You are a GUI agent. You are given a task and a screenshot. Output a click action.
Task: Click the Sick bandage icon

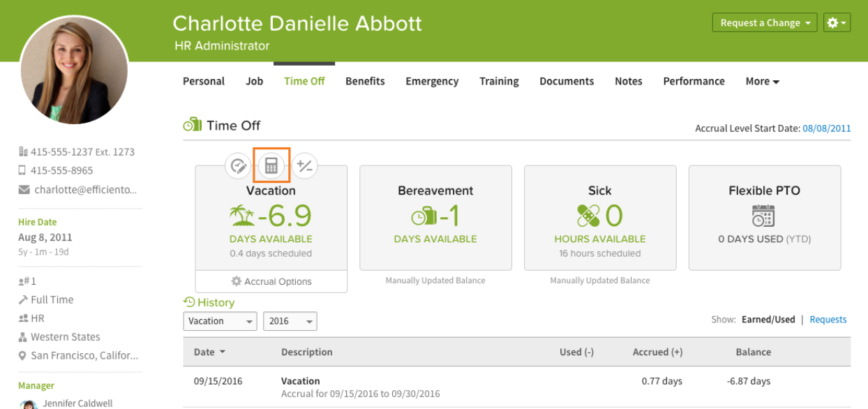coord(588,216)
